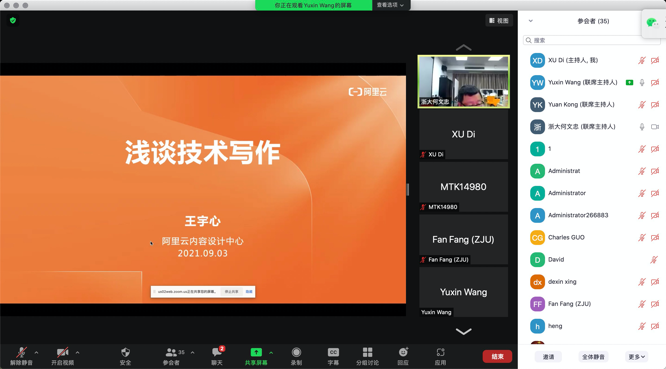
Task: Click the YW avatar of Yuxin Wang
Action: click(x=537, y=82)
